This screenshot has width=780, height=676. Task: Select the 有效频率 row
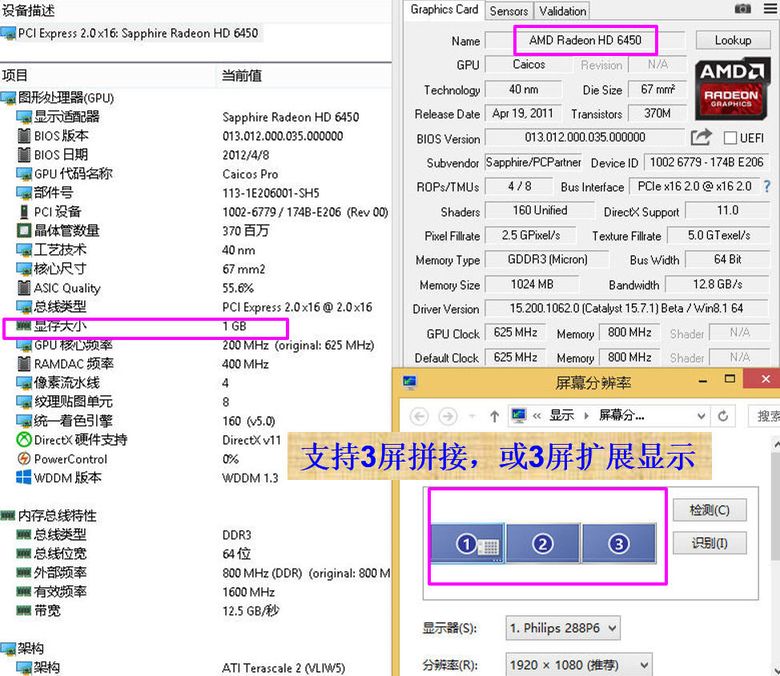(195, 592)
